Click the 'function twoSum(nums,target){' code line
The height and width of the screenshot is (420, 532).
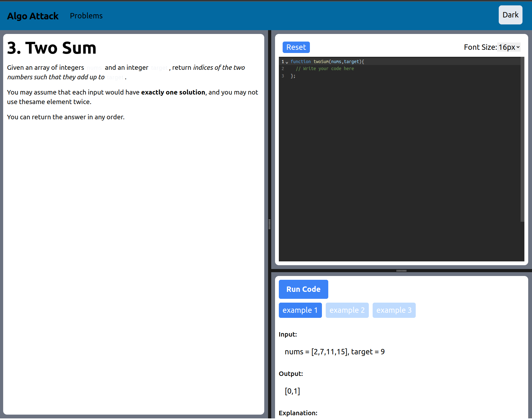[327, 62]
